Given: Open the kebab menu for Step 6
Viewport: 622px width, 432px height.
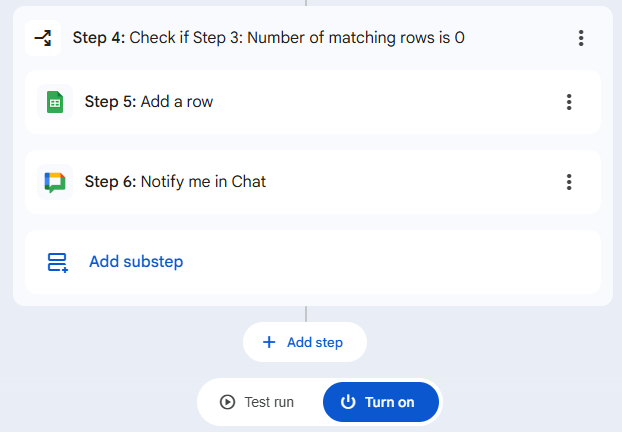Looking at the screenshot, I should pyautogui.click(x=569, y=182).
